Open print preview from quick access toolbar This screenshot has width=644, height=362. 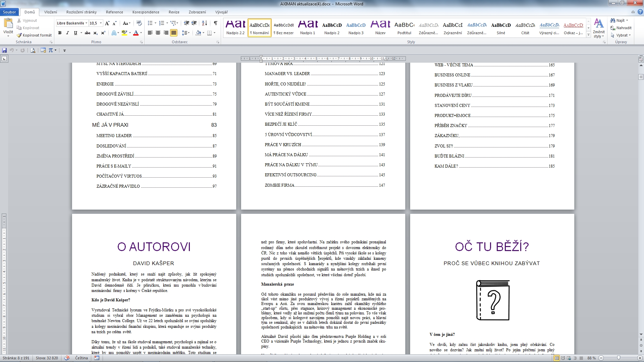click(33, 50)
